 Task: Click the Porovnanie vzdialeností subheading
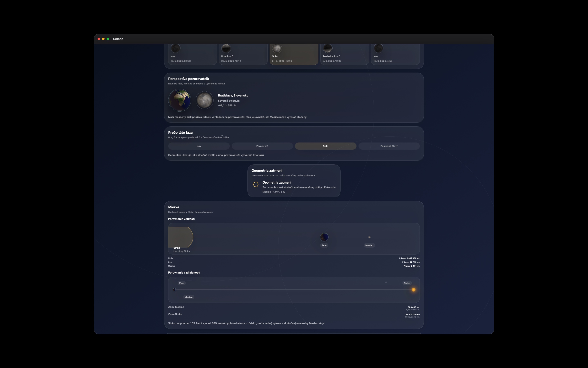pyautogui.click(x=184, y=273)
